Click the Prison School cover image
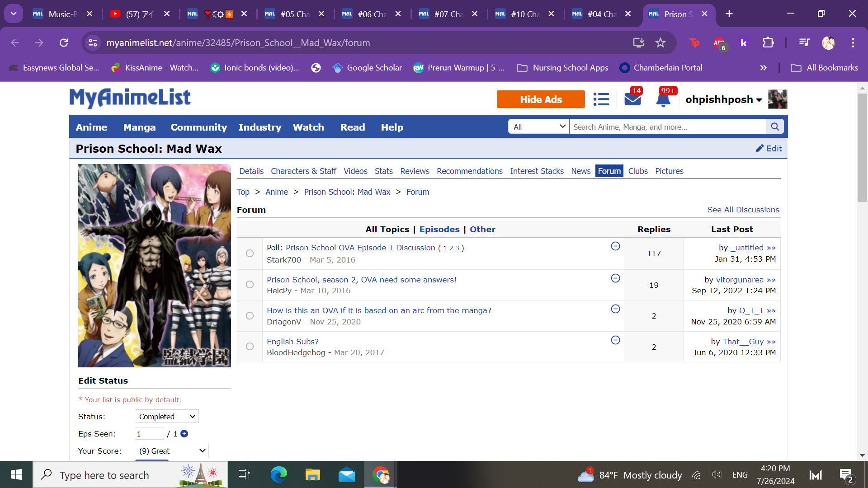The width and height of the screenshot is (868, 488). (x=154, y=266)
